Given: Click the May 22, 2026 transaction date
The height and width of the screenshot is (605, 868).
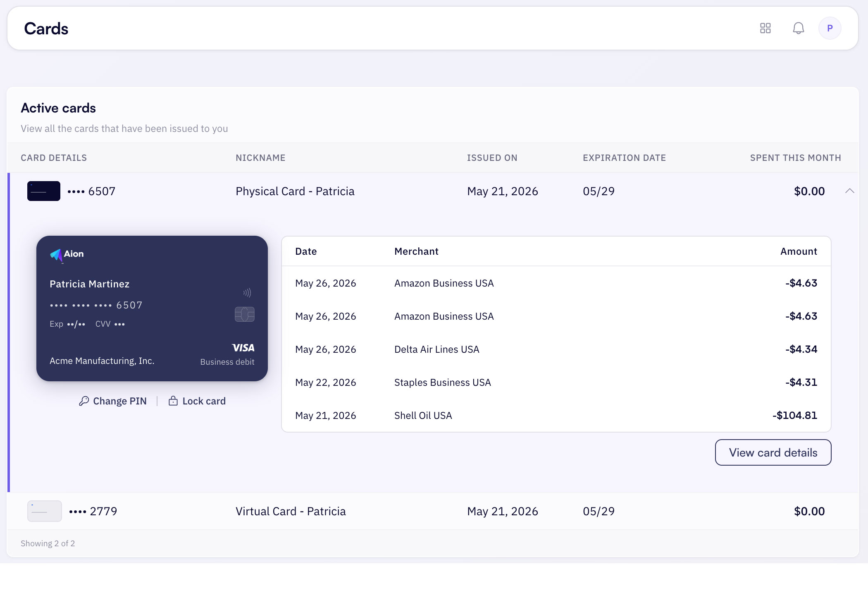Looking at the screenshot, I should 325,383.
